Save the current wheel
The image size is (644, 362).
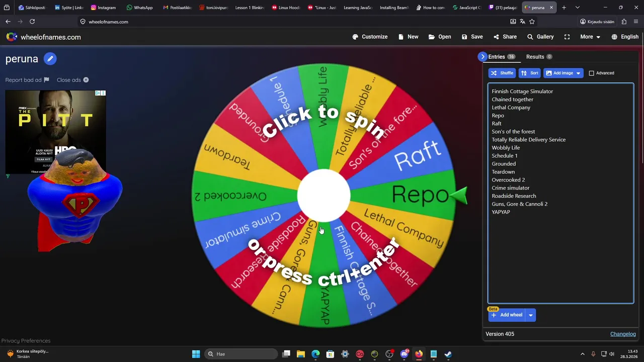[x=472, y=37]
